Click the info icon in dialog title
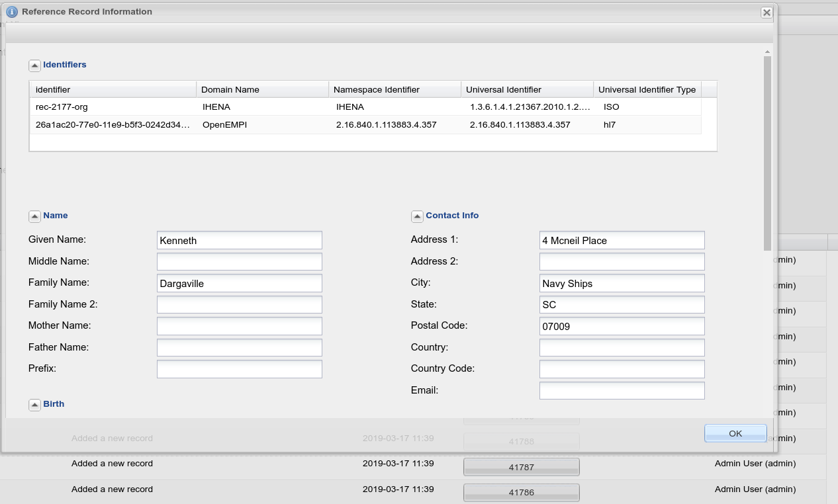Image resolution: width=838 pixels, height=504 pixels. click(x=11, y=12)
